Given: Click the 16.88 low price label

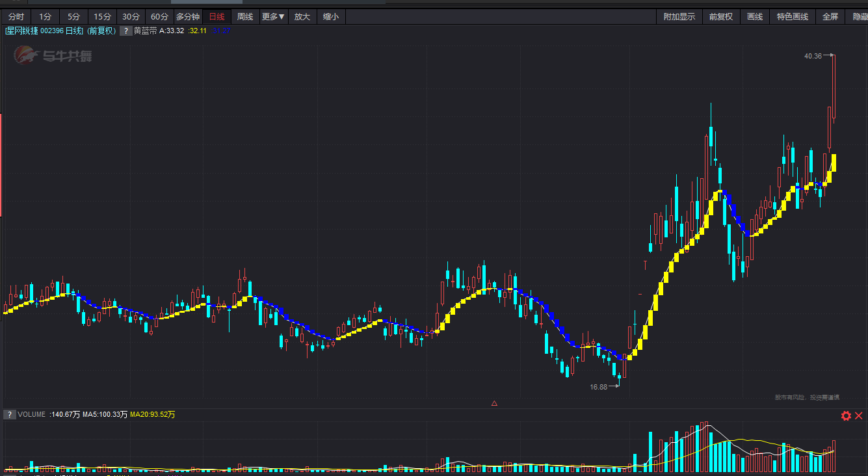Looking at the screenshot, I should point(598,387).
